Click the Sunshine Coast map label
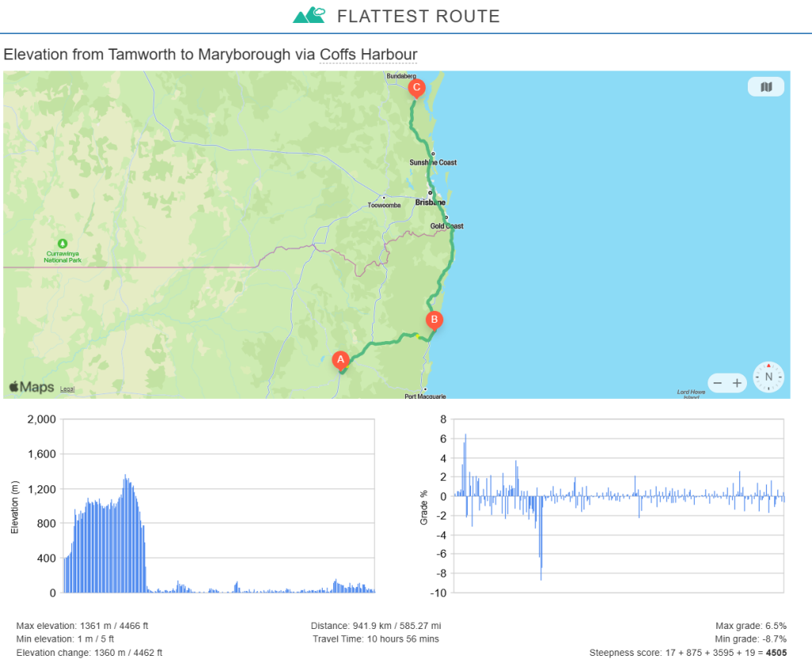The height and width of the screenshot is (667, 812). 433,163
